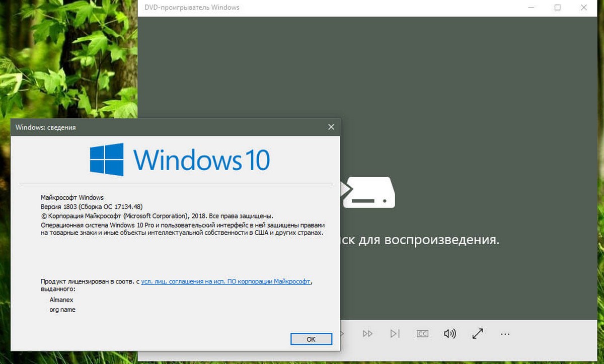
Task: Open the volume control in the DVD player
Action: 449,334
